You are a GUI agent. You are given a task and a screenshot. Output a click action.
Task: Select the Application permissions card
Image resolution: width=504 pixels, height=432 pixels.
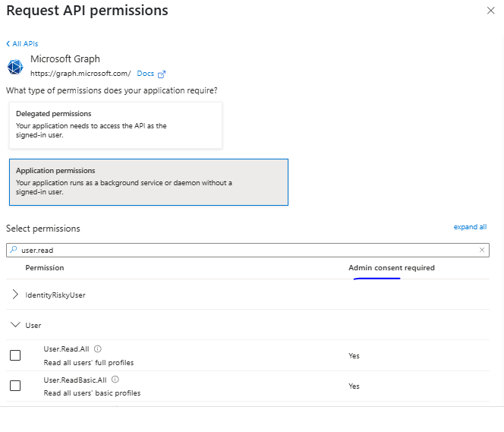click(149, 182)
